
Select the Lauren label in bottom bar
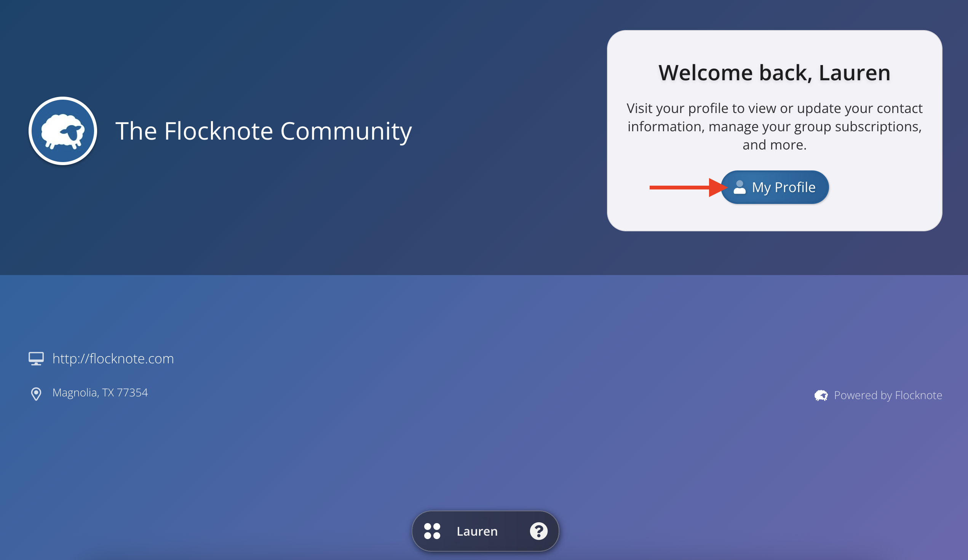tap(477, 531)
